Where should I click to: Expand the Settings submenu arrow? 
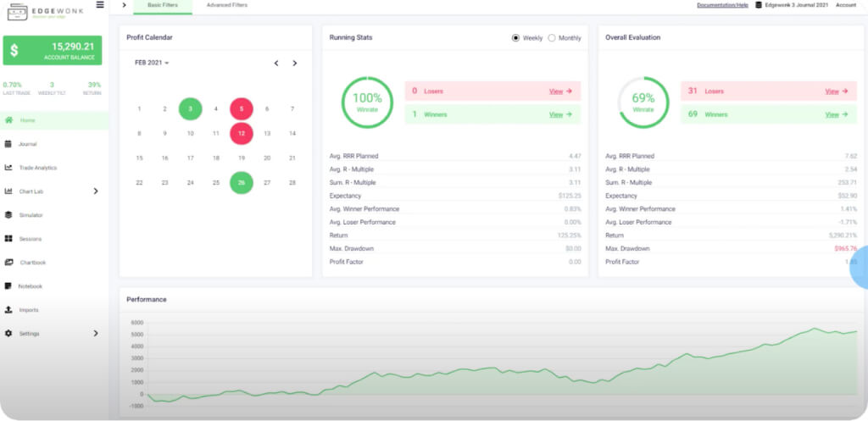click(96, 334)
